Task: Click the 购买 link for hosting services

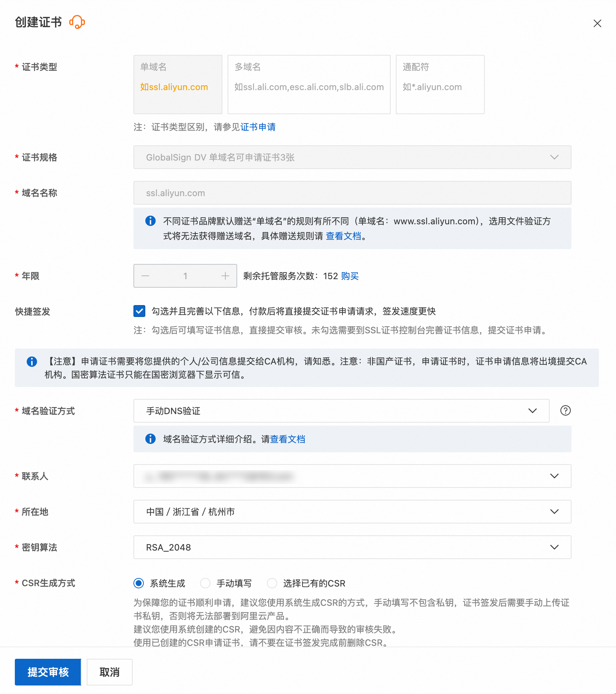Action: point(350,276)
